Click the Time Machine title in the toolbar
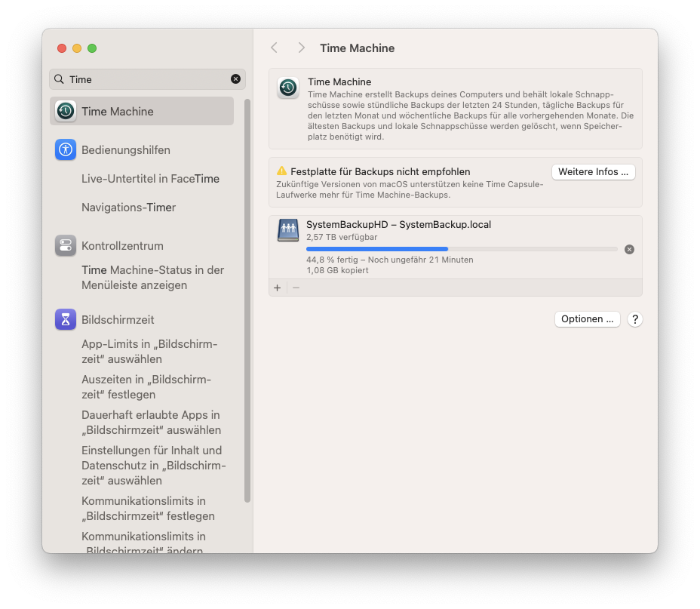This screenshot has height=609, width=700. (357, 48)
